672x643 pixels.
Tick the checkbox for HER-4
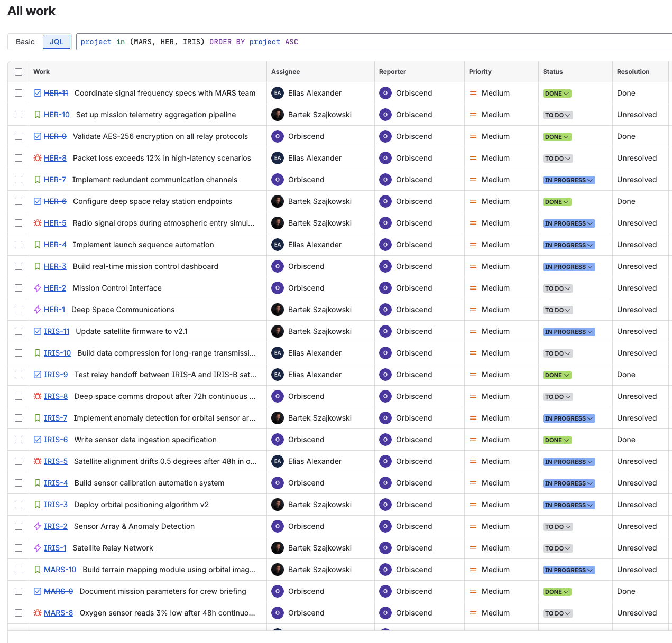pos(19,245)
